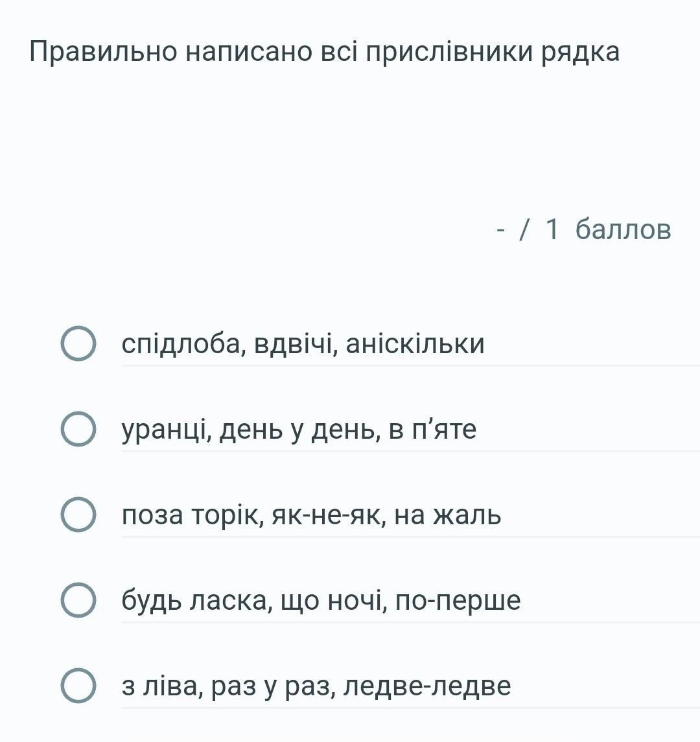Screen dimensions: 700x742
Task: Pick radio button for 'з ліва, раз у раз'
Action: click(78, 686)
